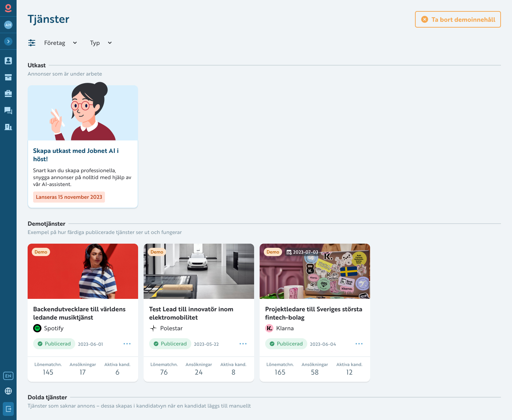Click the Ta bort demoinnehåll button
This screenshot has height=420, width=512.
[457, 19]
